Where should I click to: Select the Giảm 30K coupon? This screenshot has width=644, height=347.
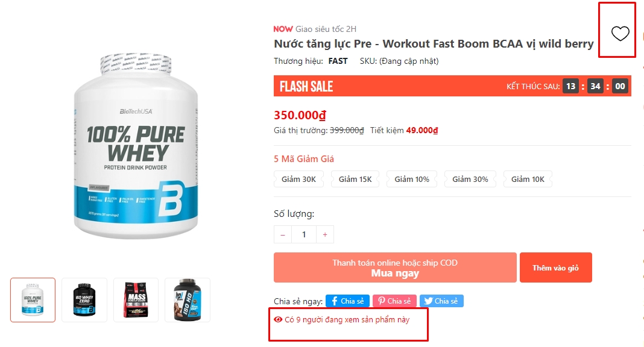298,179
